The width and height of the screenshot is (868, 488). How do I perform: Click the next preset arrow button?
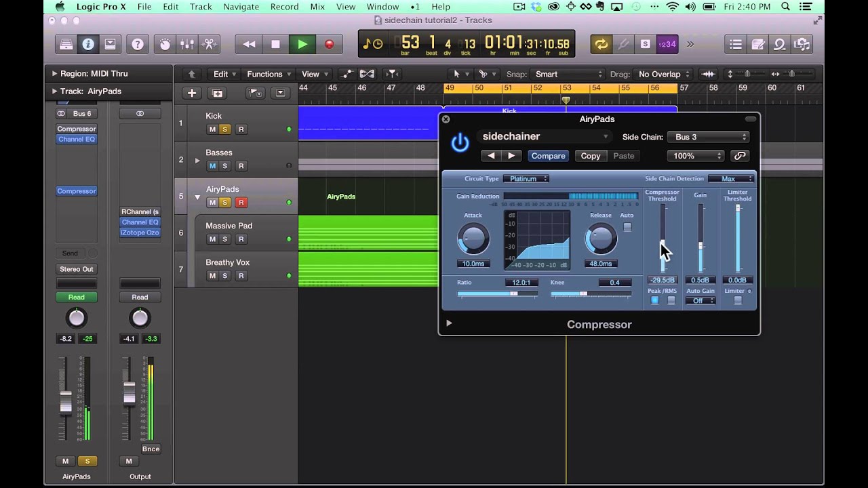tap(511, 156)
